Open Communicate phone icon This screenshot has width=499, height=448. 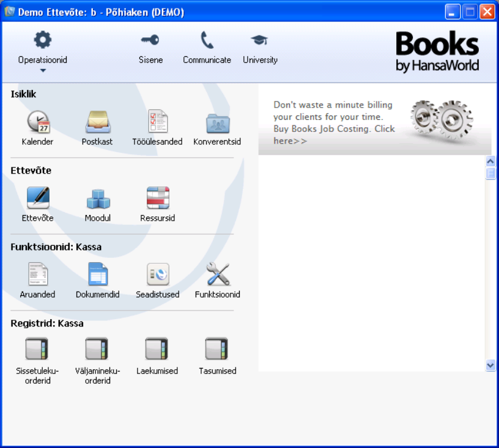pos(207,40)
